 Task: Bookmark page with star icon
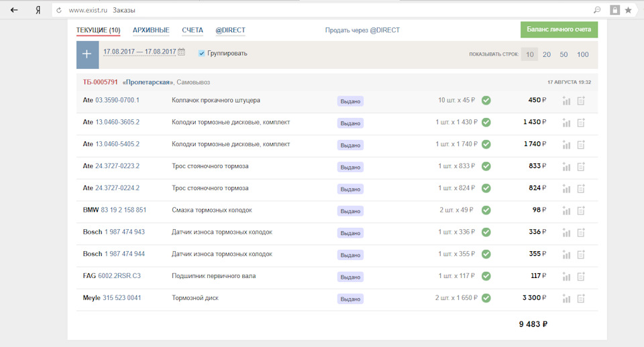click(628, 10)
